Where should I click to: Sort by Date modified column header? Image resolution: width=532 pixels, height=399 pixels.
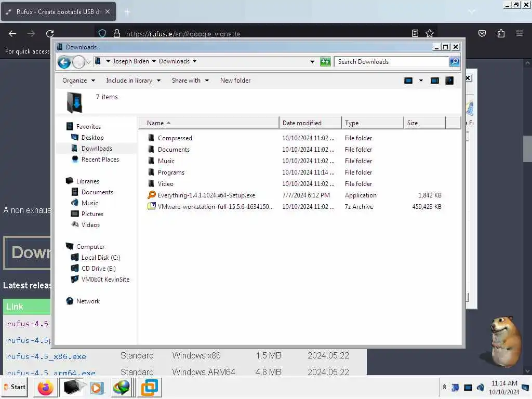310,123
